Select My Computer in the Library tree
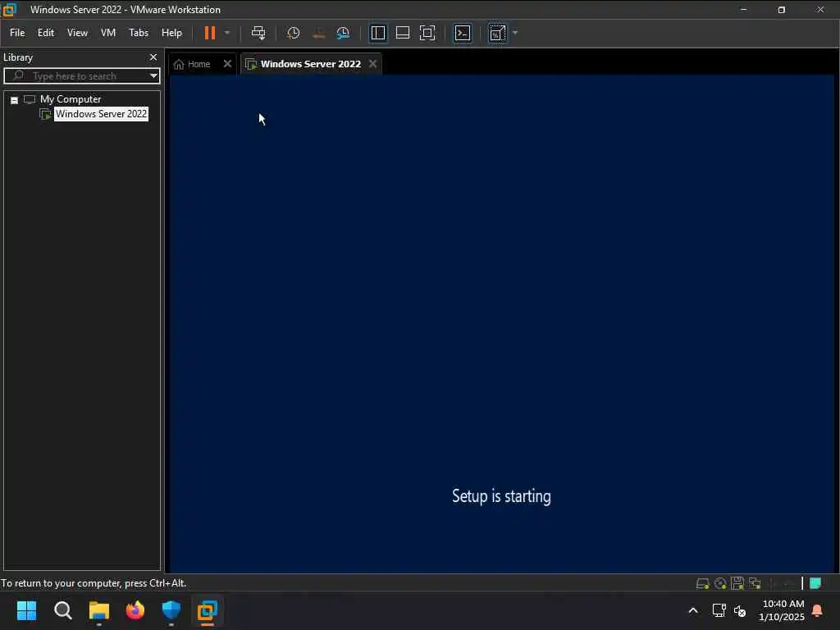This screenshot has height=630, width=840. 71,99
